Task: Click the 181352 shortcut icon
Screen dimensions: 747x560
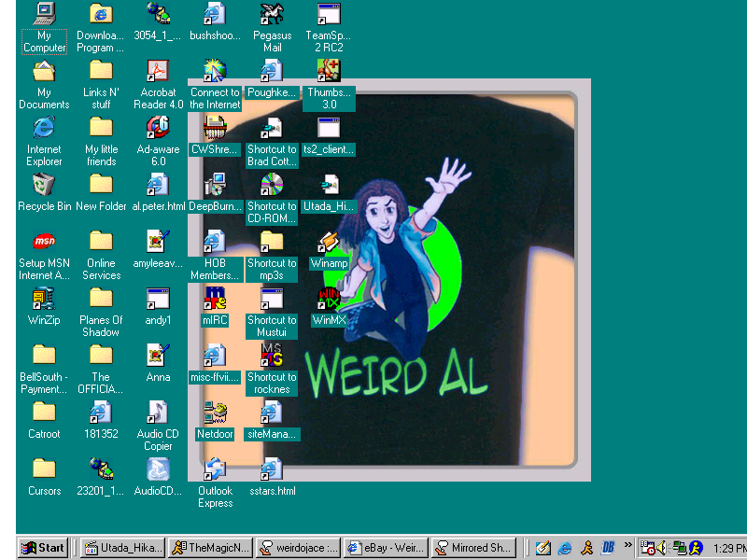Action: [101, 412]
